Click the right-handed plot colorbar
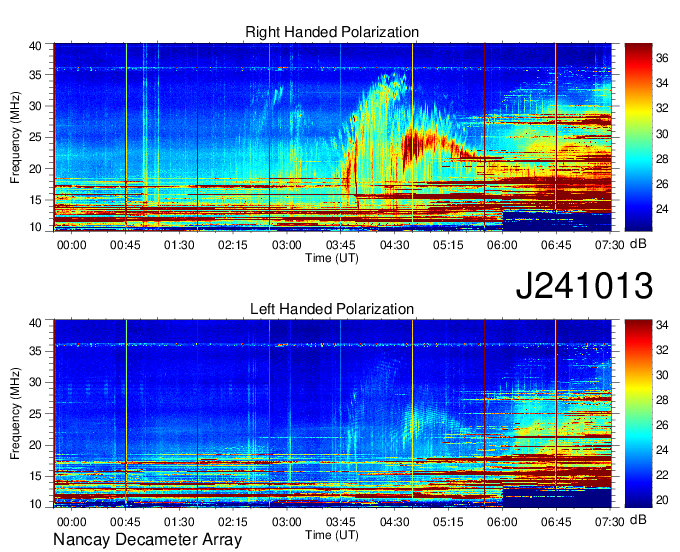This screenshot has width=680, height=552. (x=638, y=137)
